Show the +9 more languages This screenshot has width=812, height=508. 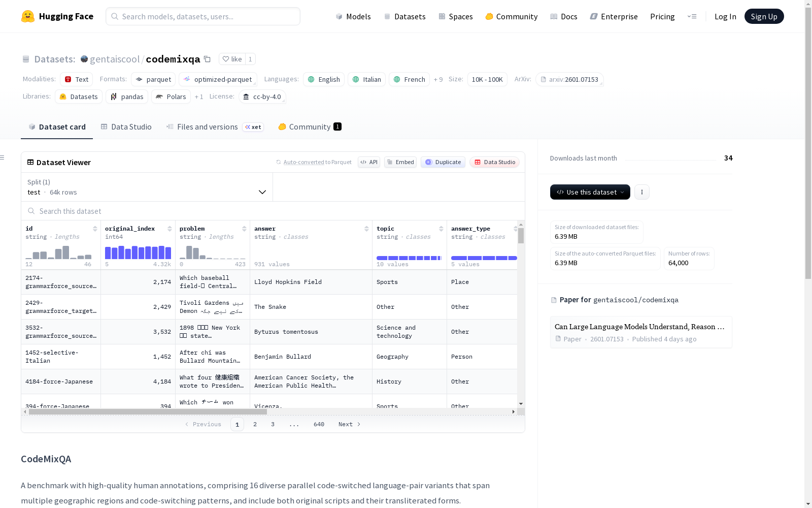pos(438,79)
